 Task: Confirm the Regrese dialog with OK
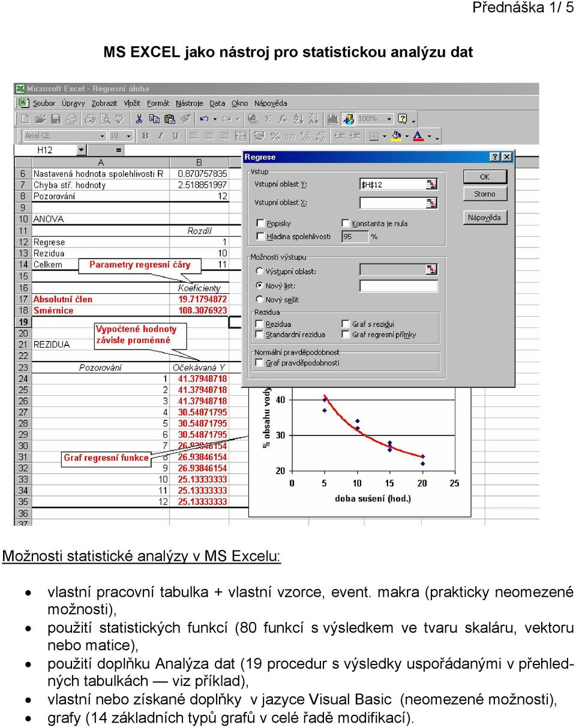tap(485, 177)
